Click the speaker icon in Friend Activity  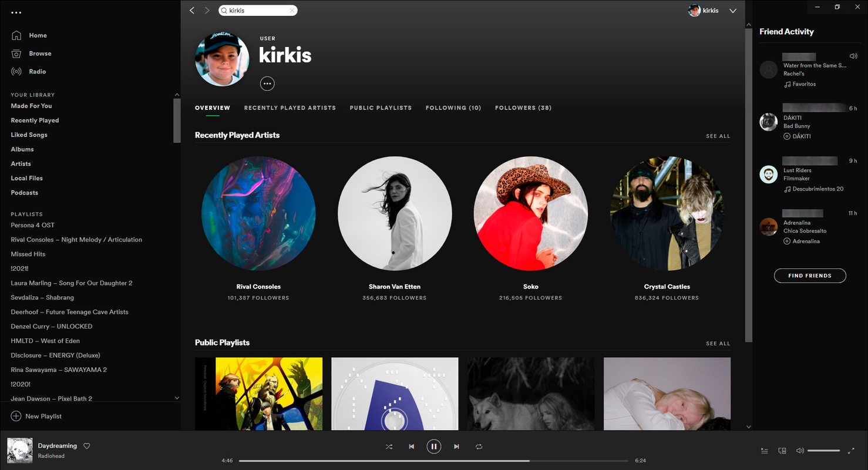pyautogui.click(x=853, y=56)
